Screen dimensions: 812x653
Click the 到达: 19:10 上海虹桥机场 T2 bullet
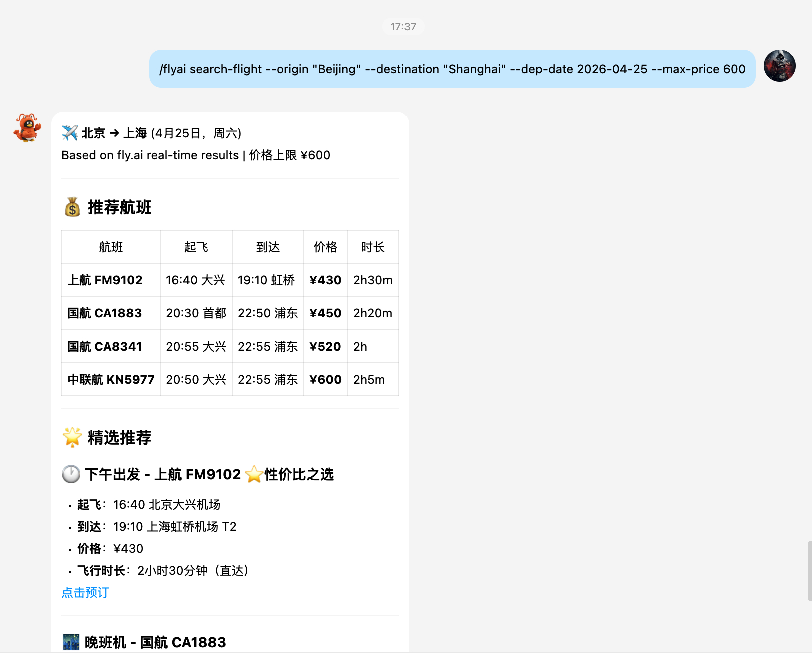pos(157,526)
